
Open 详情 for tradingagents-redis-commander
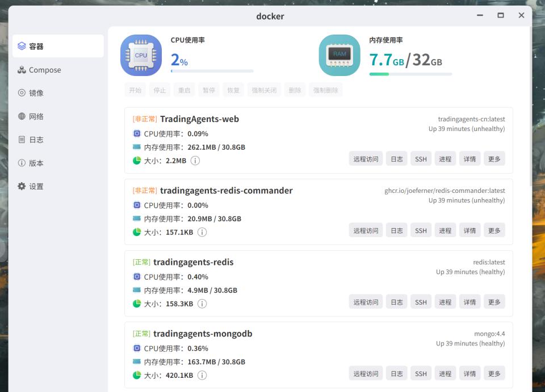tap(470, 230)
